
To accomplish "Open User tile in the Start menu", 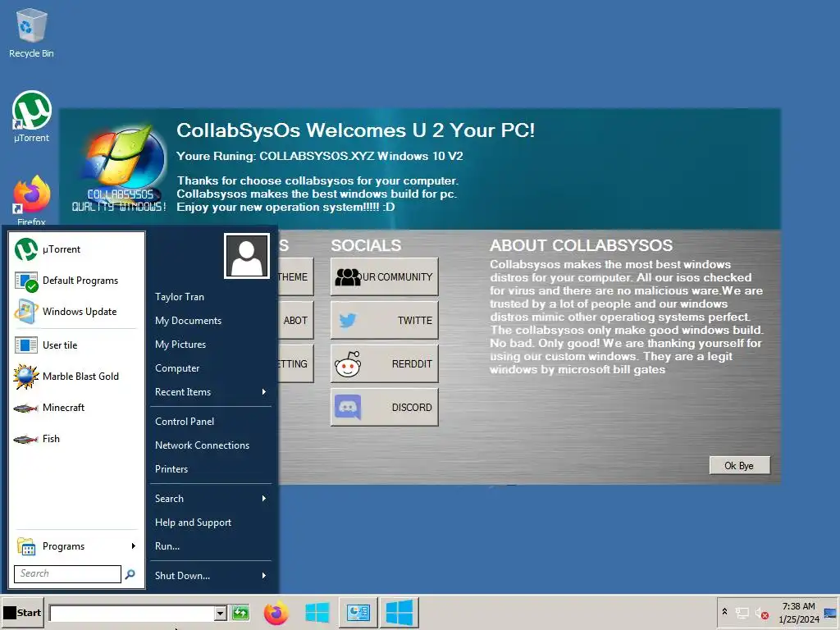I will click(77, 345).
